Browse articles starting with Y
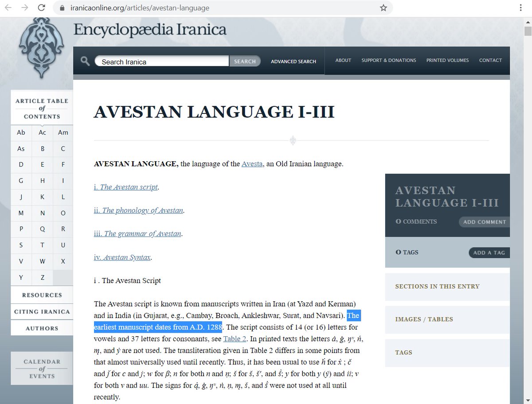The width and height of the screenshot is (532, 404). coord(21,277)
